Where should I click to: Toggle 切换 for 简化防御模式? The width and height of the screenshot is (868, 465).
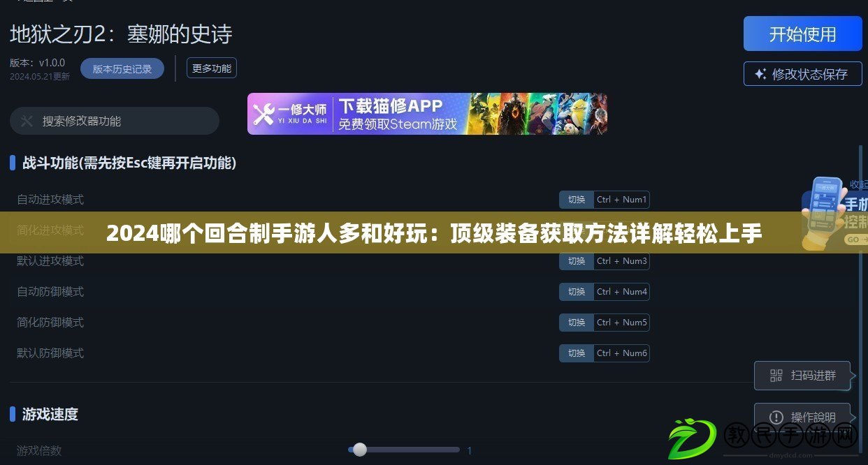(577, 323)
